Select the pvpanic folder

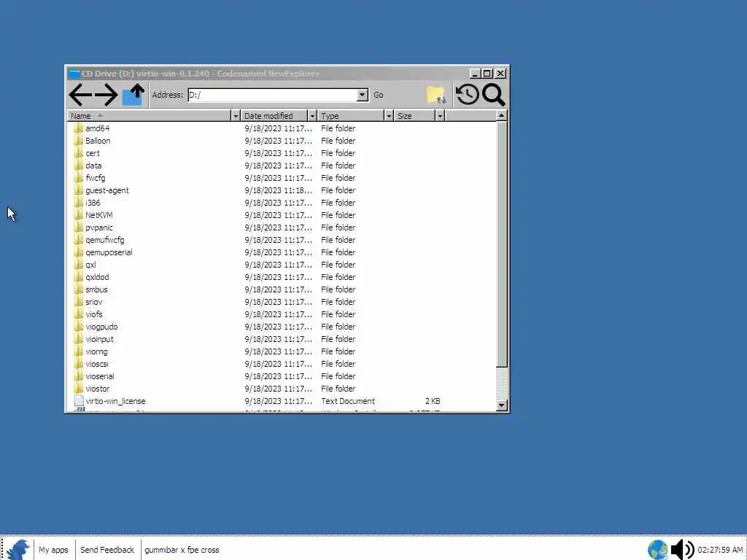pos(99,227)
